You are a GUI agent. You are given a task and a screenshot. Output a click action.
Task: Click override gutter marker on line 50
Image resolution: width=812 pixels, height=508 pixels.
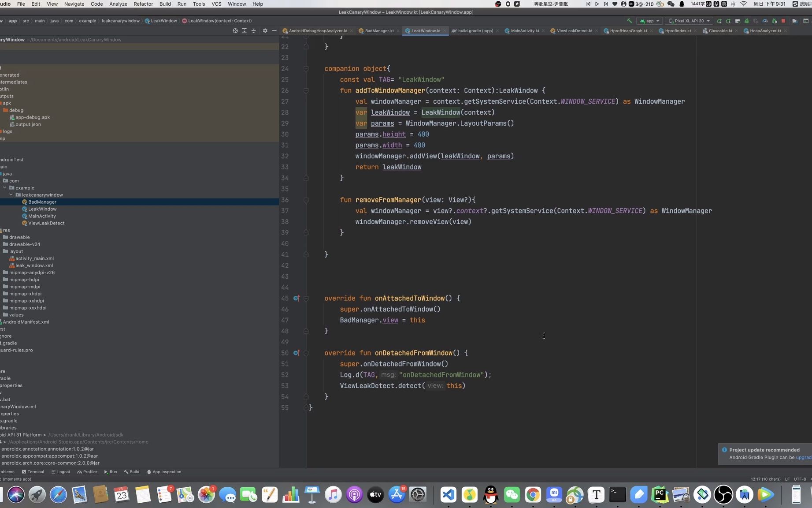[x=296, y=353]
